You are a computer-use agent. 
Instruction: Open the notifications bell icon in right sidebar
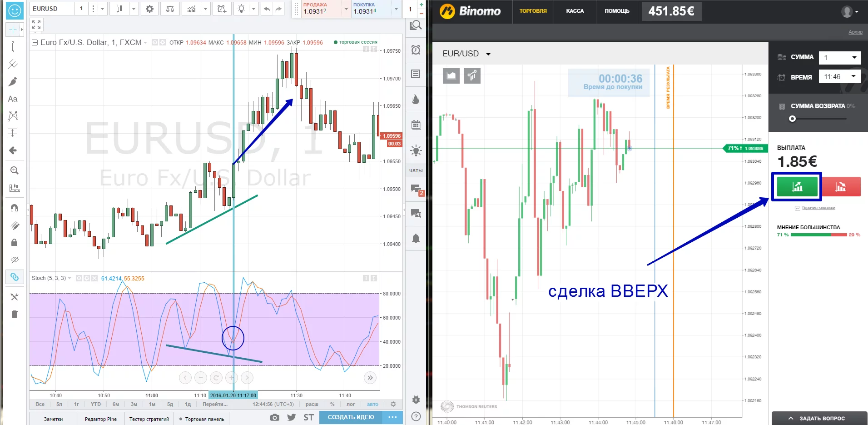(416, 238)
